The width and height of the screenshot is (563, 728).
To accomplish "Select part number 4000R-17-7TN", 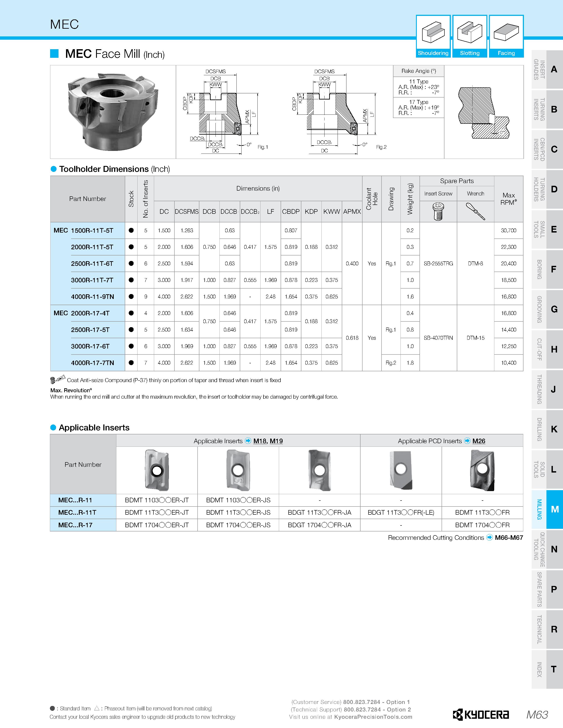I will click(x=92, y=363).
